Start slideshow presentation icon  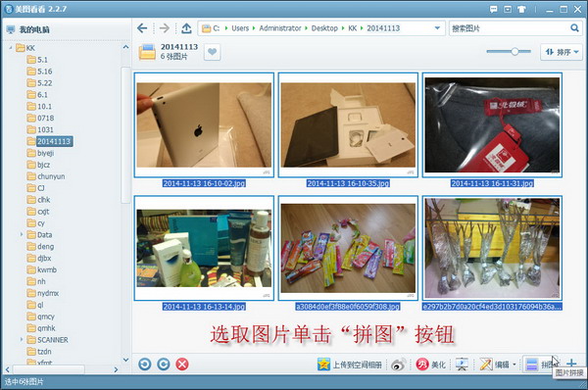click(x=462, y=365)
